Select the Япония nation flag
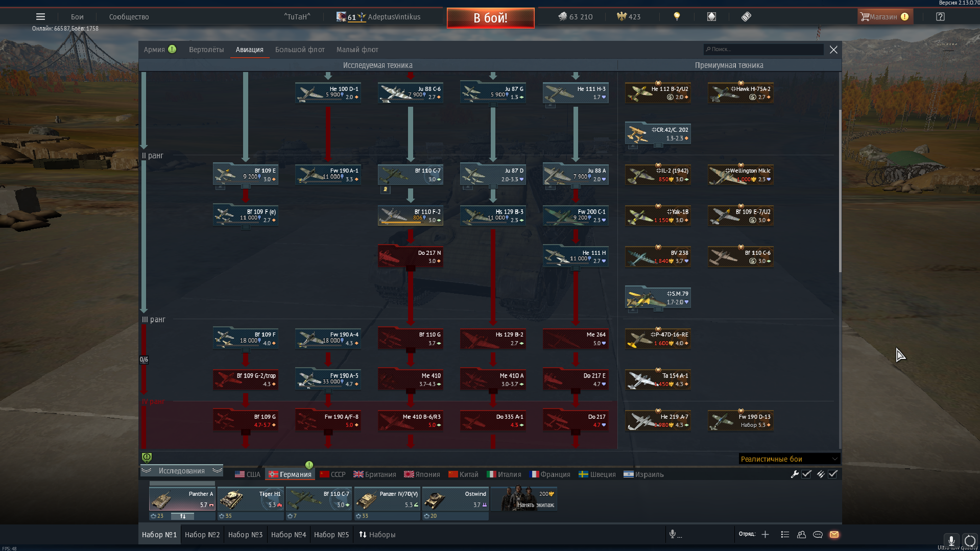Viewport: 980px width, 551px height. (422, 474)
